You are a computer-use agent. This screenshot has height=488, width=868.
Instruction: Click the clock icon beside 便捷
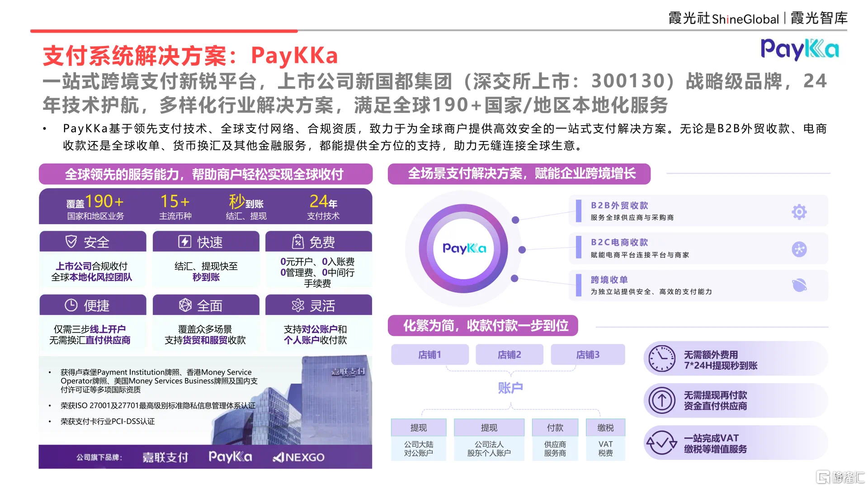click(x=71, y=305)
